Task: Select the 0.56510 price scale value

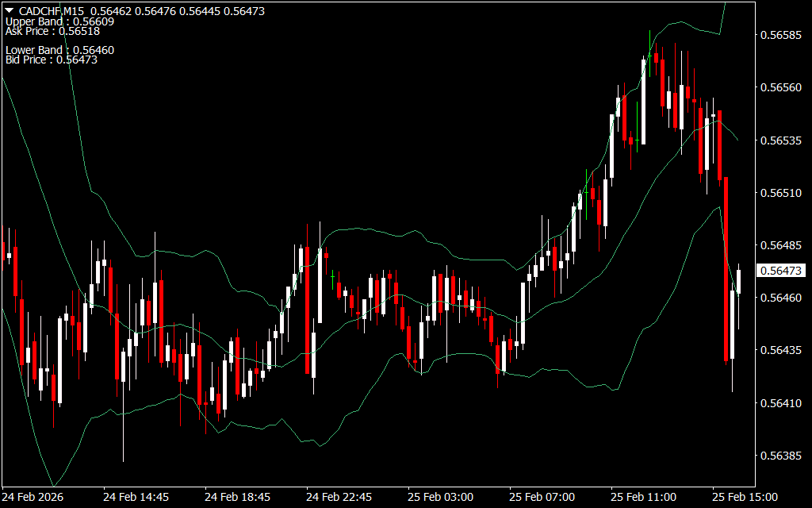Action: 781,193
